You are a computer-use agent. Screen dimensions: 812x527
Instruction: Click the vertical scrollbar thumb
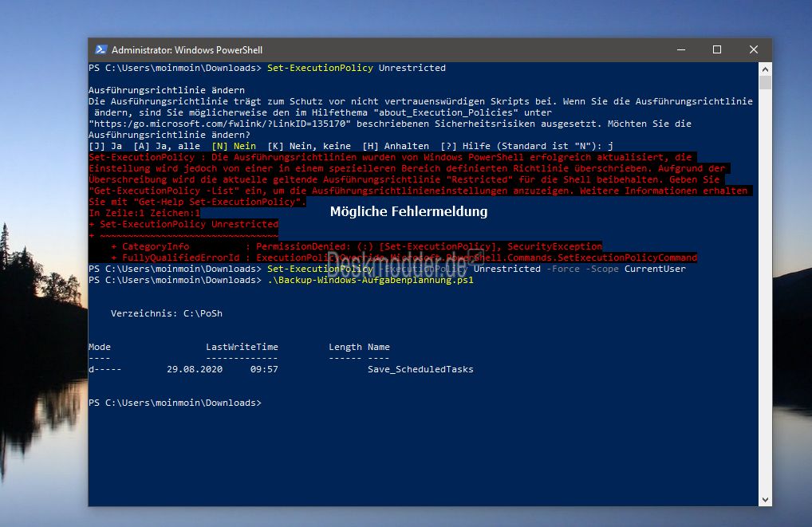(x=765, y=82)
